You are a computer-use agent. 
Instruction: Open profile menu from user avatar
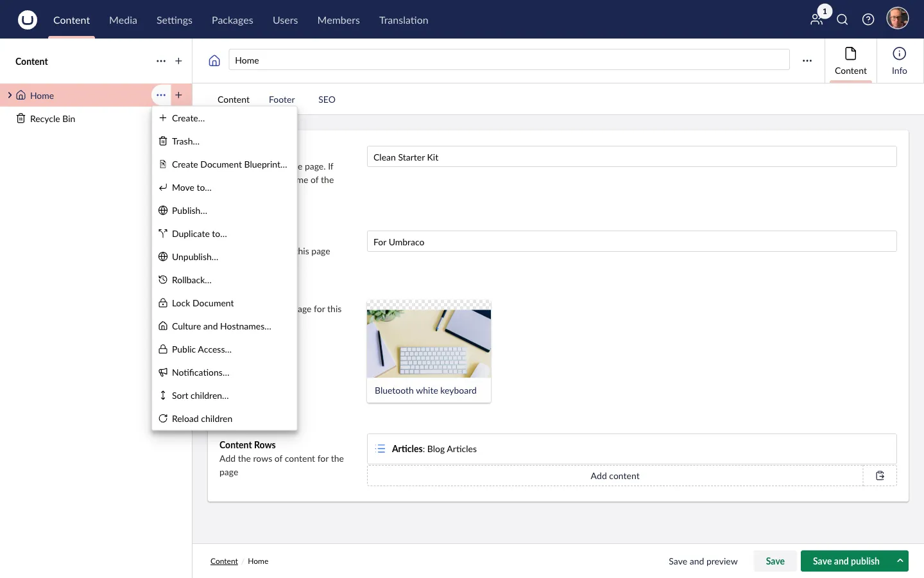(897, 18)
